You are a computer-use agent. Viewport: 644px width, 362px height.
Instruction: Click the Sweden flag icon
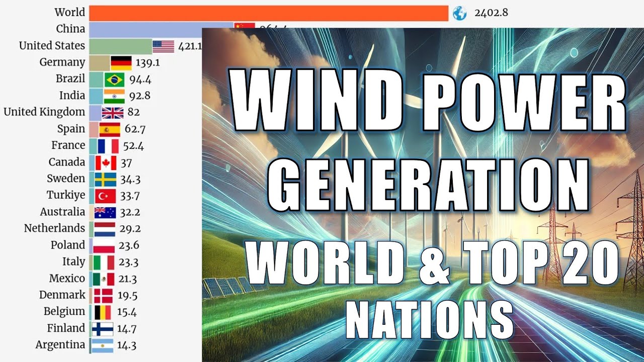pyautogui.click(x=105, y=179)
